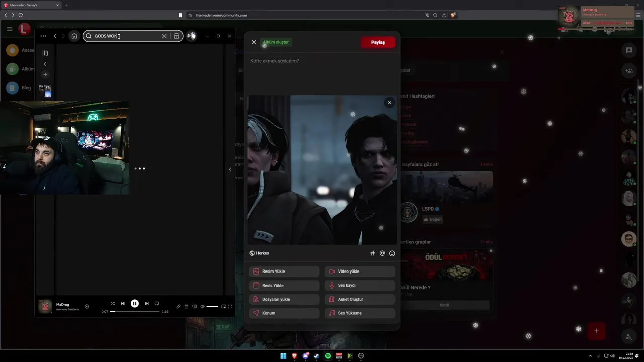Choose Ses kaydı option
The width and height of the screenshot is (644, 362).
point(360,285)
